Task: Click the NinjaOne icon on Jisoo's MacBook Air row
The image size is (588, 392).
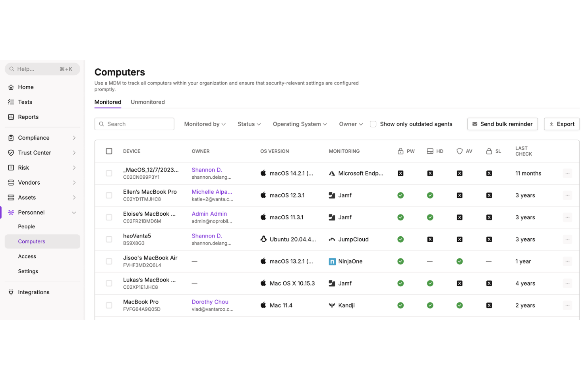Action: pyautogui.click(x=332, y=261)
